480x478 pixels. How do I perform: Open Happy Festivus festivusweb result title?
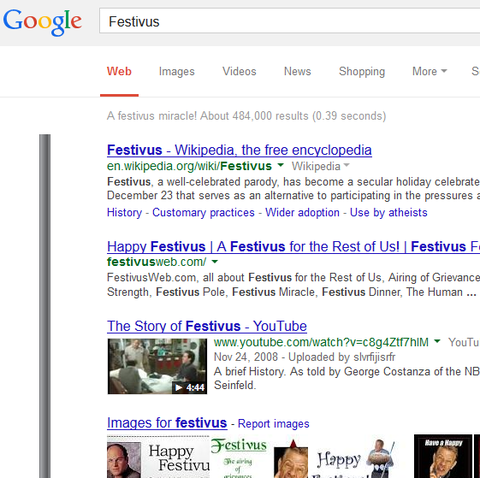point(293,247)
